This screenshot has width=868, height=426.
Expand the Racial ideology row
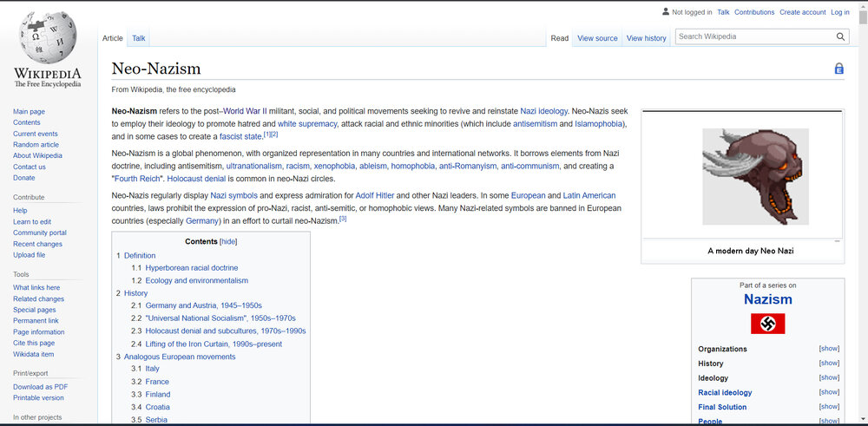[x=829, y=393]
